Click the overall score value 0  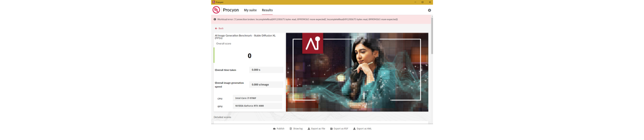pos(249,56)
